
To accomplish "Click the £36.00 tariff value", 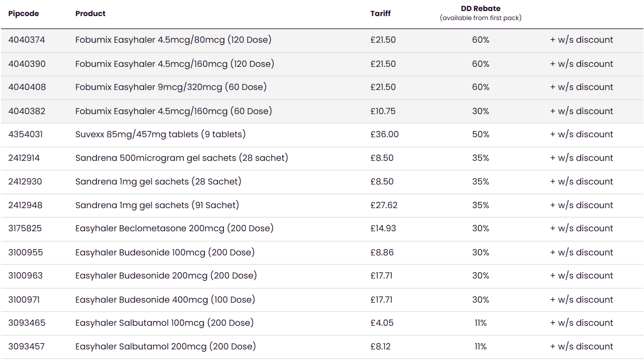I will 384,134.
